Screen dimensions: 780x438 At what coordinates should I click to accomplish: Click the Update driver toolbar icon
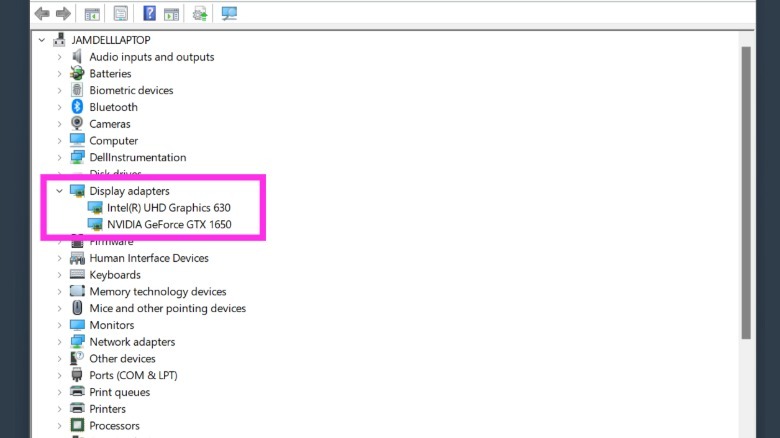click(200, 13)
